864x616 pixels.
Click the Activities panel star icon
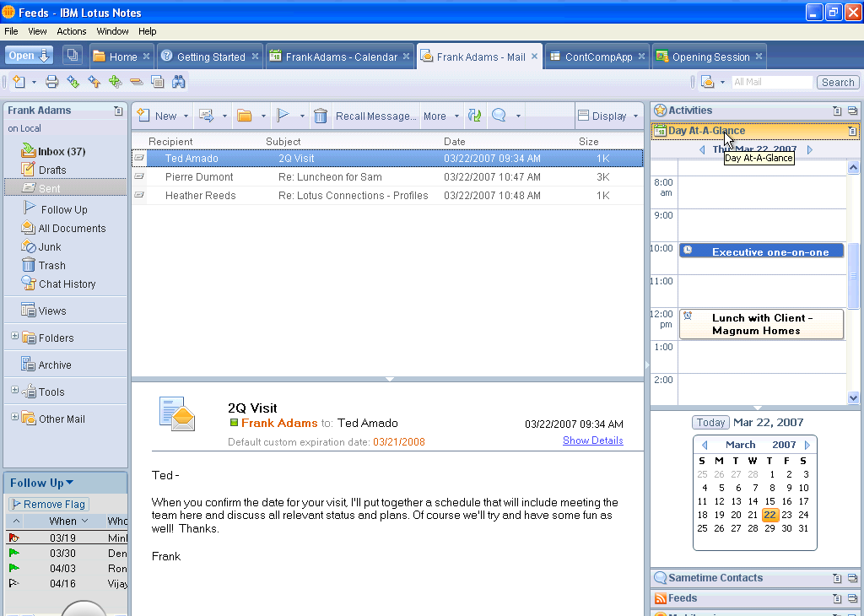click(x=660, y=111)
